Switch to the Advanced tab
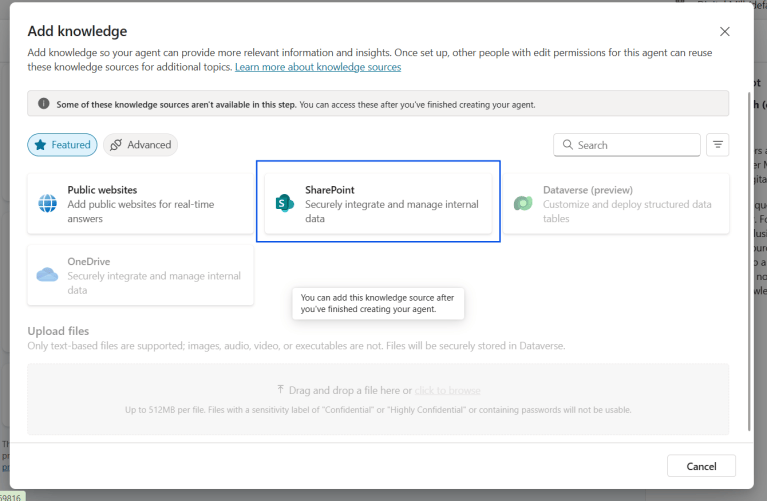 140,145
